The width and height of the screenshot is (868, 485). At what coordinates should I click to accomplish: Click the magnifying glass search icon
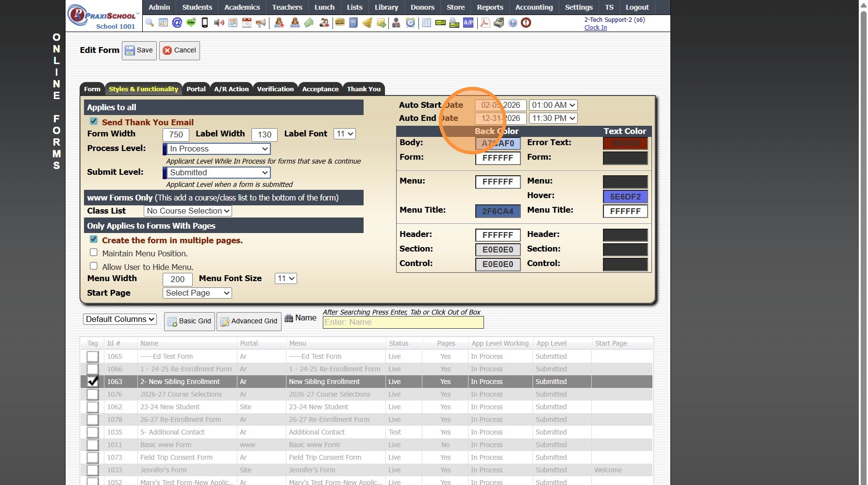pos(150,23)
